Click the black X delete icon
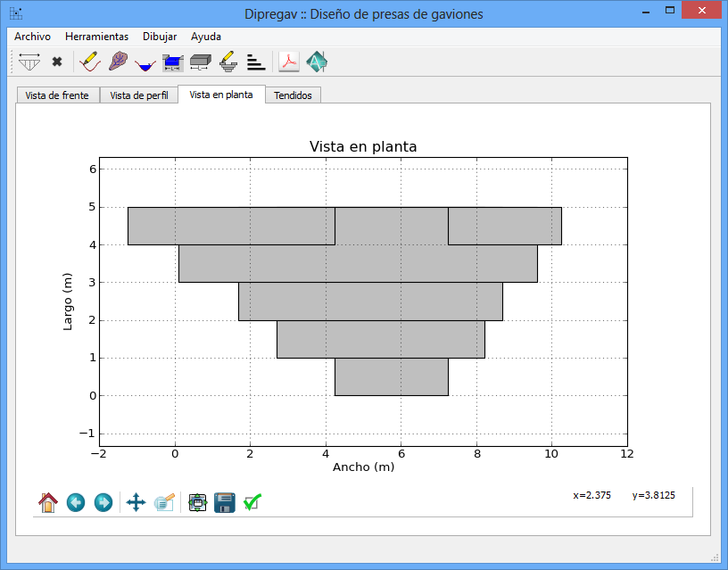The height and width of the screenshot is (570, 728). click(x=57, y=62)
